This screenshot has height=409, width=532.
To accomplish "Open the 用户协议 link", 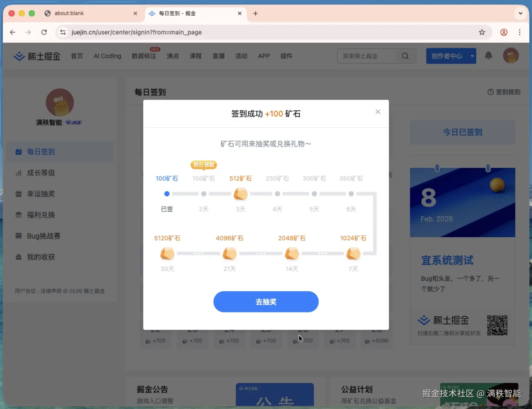I will 26,291.
